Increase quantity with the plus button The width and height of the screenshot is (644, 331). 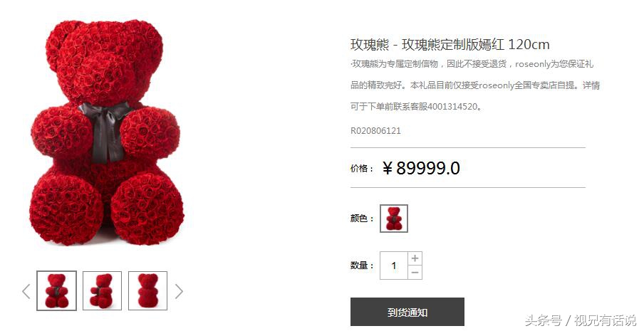coord(415,258)
